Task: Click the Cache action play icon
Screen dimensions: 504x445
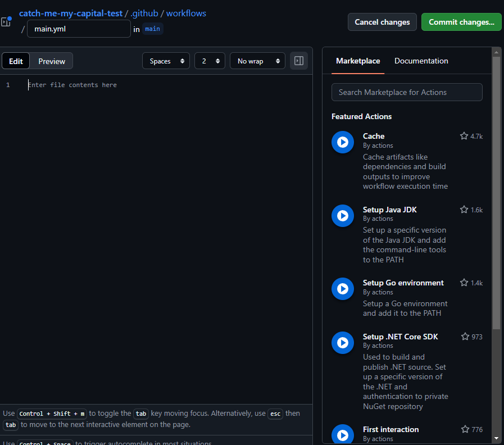Action: 343,142
